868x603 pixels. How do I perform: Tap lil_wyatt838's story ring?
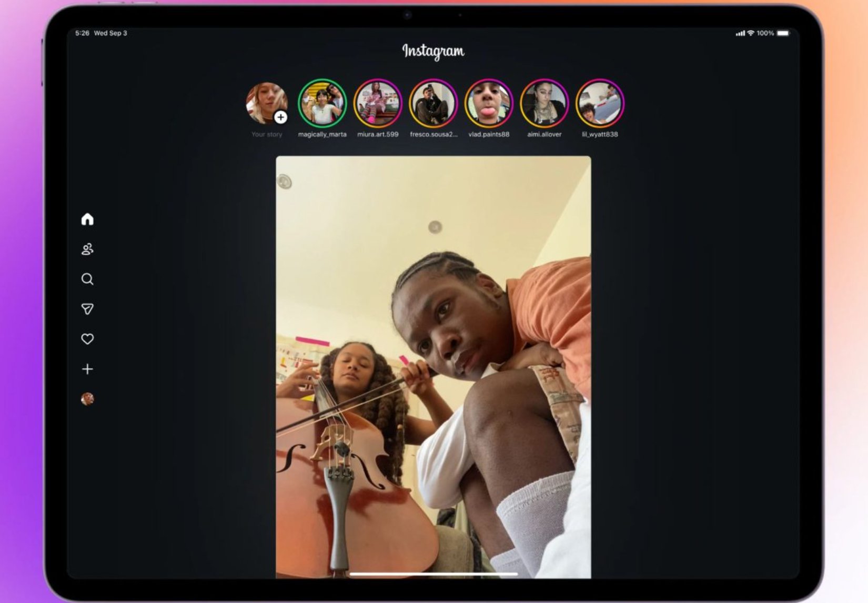click(x=600, y=104)
